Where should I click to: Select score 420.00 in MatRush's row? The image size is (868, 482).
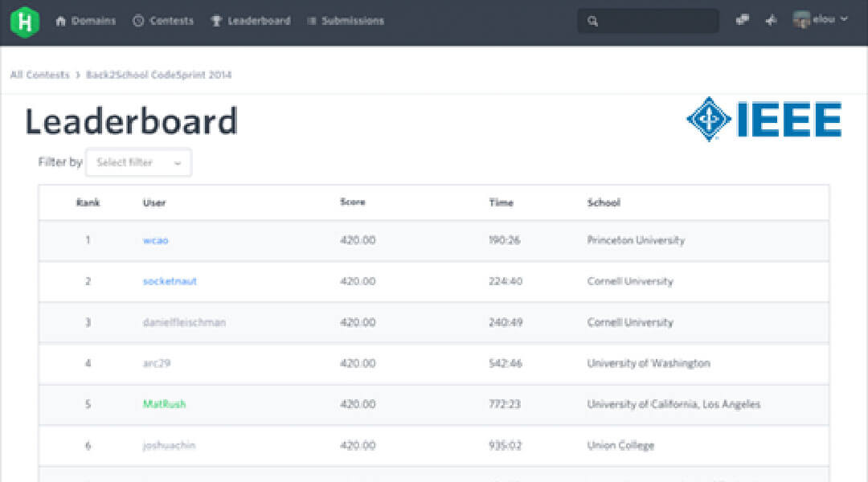(358, 404)
